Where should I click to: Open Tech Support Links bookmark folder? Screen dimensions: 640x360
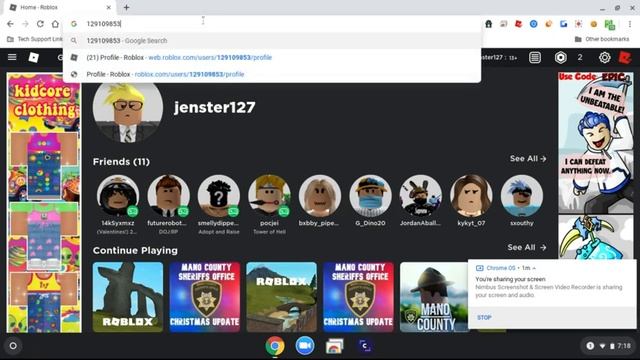tap(35, 39)
